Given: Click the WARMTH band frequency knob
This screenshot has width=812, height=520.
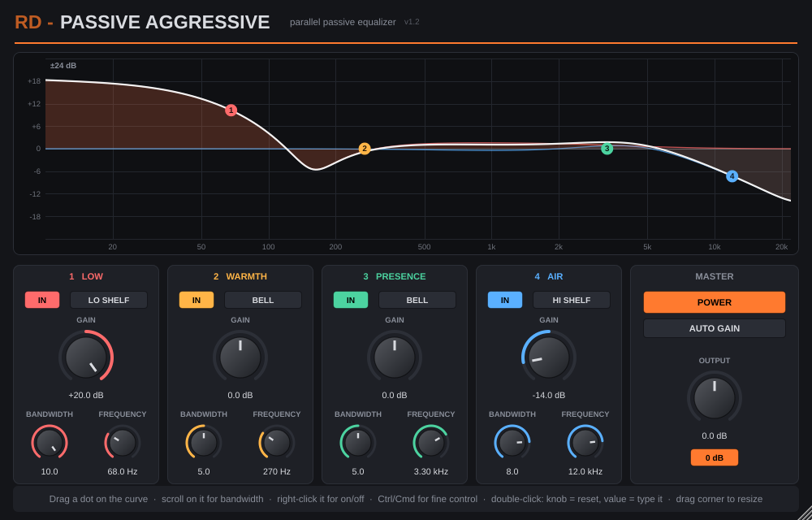Looking at the screenshot, I should tap(277, 443).
